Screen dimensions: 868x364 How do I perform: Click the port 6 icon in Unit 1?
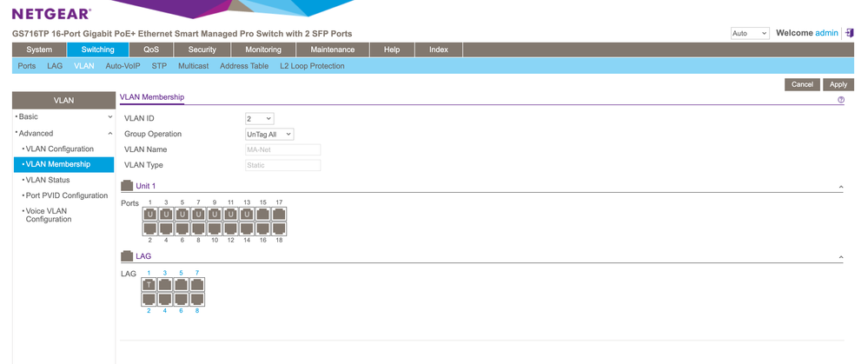182,228
